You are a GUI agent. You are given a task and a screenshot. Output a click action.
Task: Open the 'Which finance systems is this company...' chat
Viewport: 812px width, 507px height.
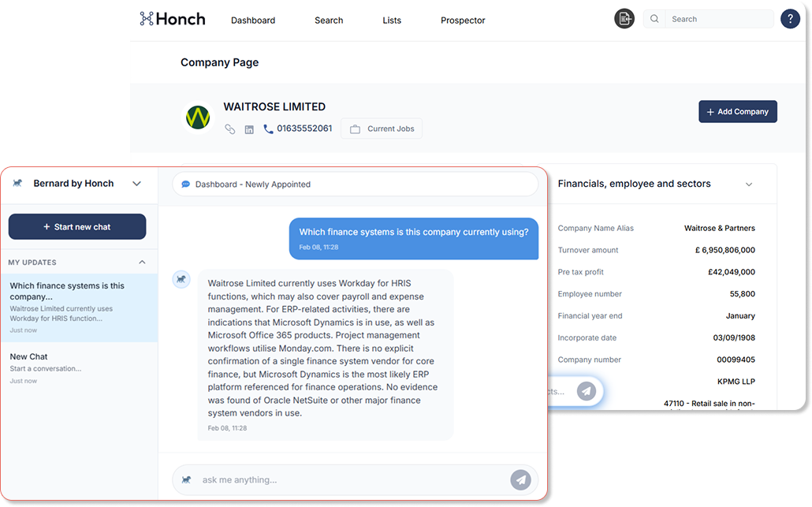point(80,308)
